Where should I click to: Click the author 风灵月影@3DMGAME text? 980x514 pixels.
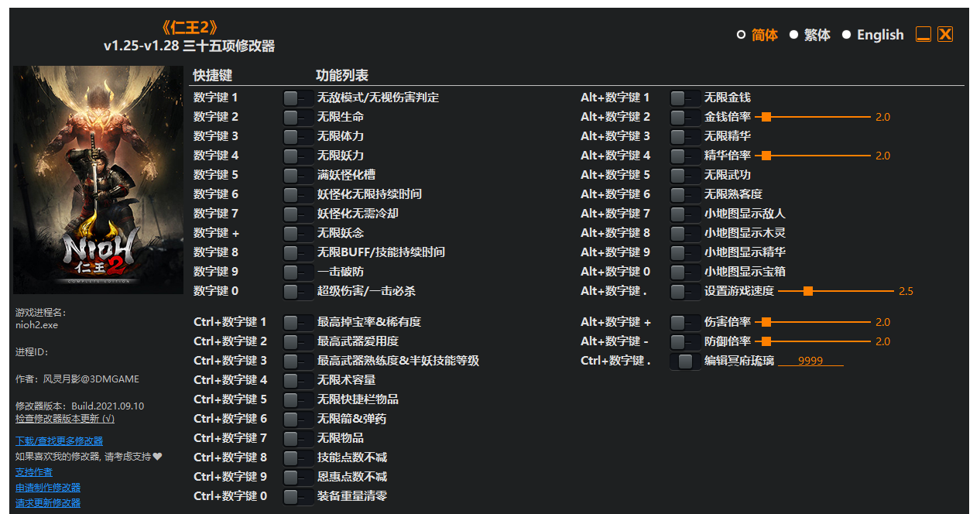click(77, 379)
